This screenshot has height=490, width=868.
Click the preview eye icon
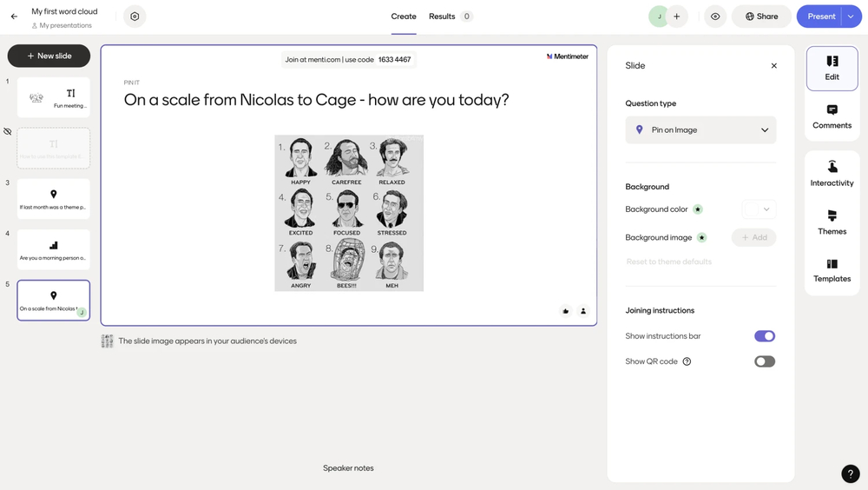[715, 17]
